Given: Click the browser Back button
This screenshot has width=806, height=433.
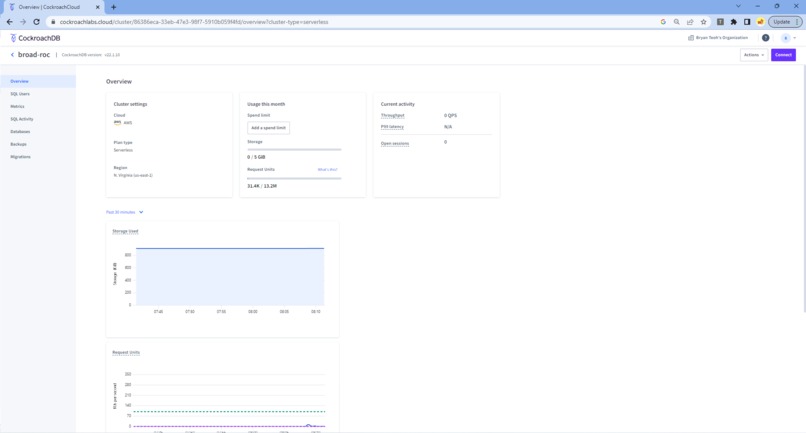Looking at the screenshot, I should point(10,22).
